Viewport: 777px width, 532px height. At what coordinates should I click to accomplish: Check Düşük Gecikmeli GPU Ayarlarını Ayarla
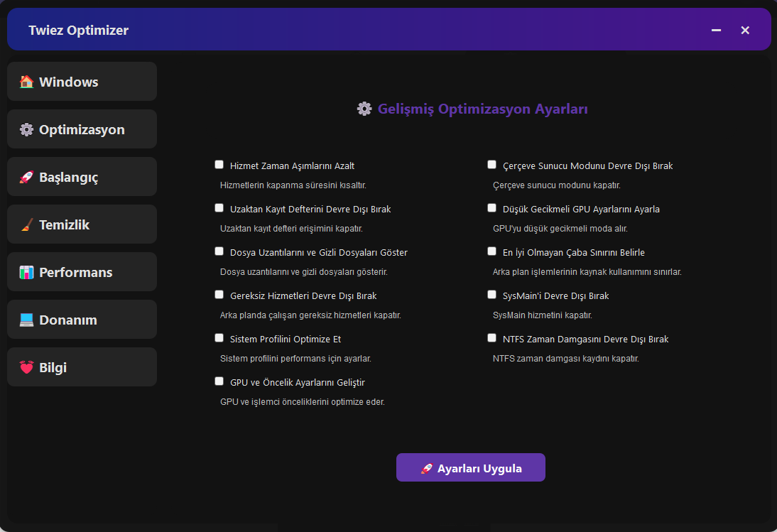pyautogui.click(x=491, y=208)
